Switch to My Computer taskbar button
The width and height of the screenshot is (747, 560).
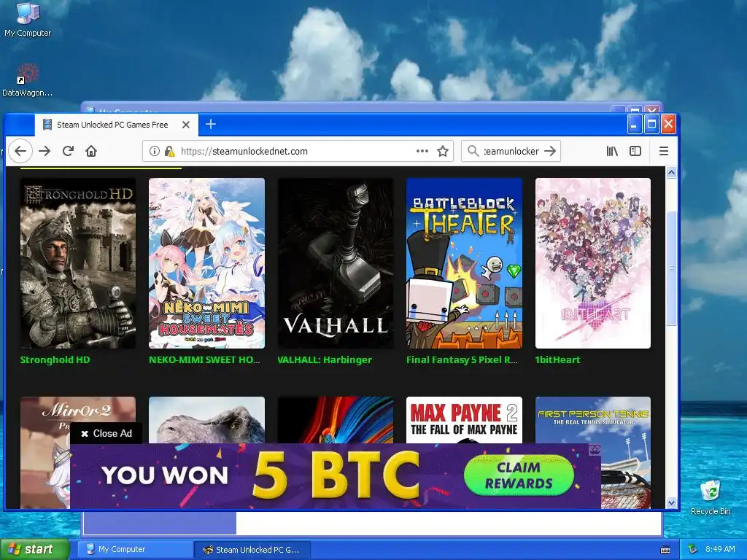click(x=134, y=549)
